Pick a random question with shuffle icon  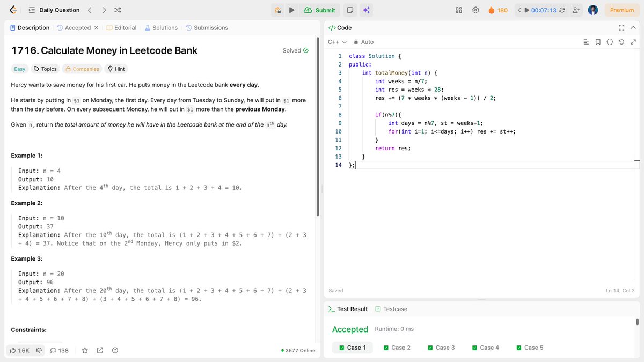click(118, 10)
